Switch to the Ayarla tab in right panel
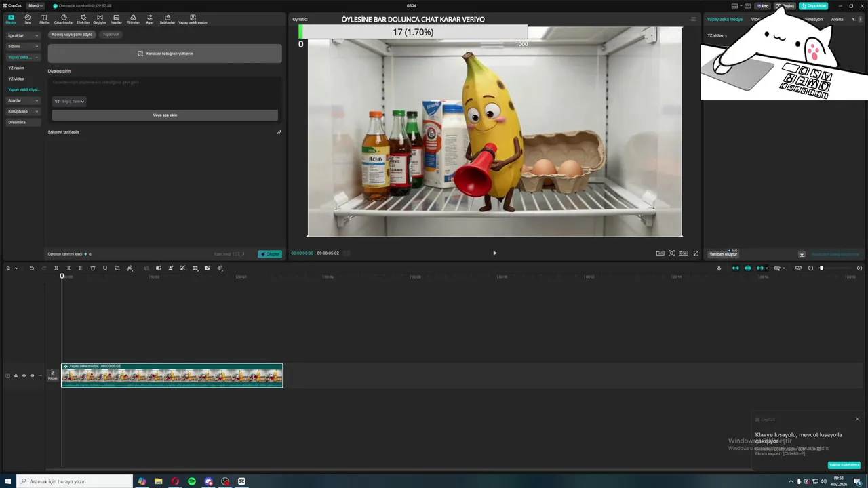868x488 pixels. tap(837, 19)
